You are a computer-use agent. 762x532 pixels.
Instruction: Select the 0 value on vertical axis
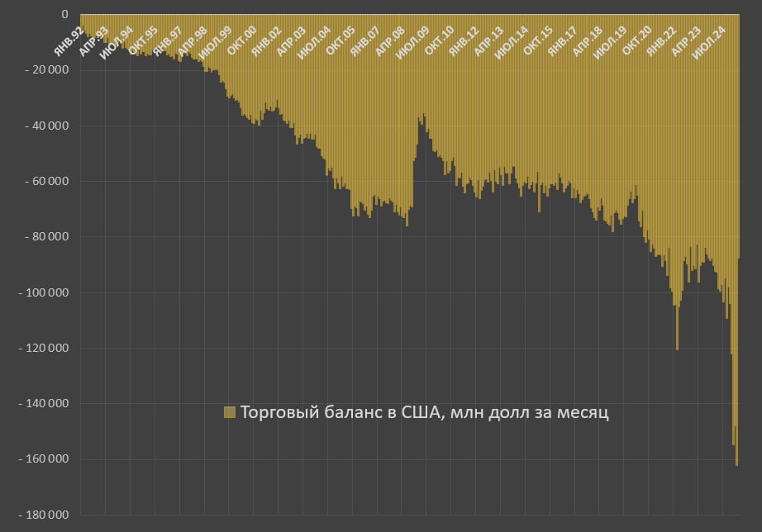click(64, 15)
